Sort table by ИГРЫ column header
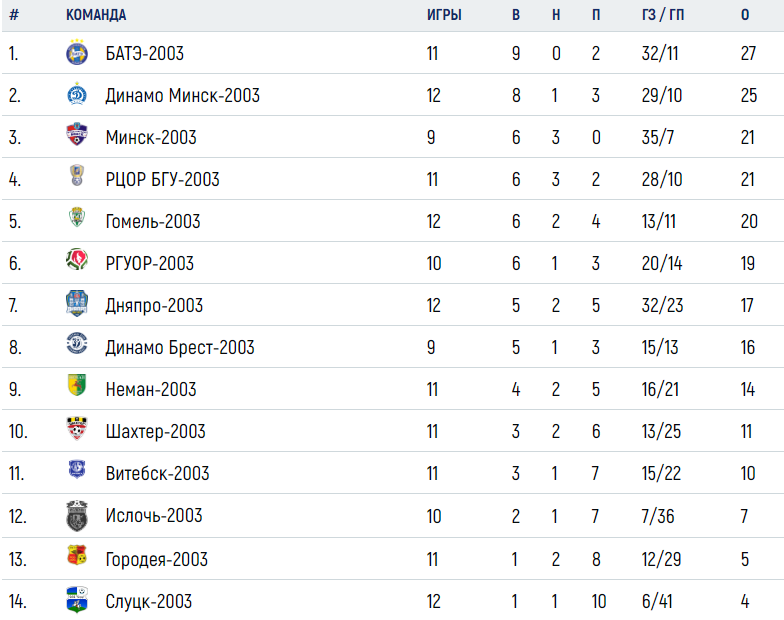 444,15
